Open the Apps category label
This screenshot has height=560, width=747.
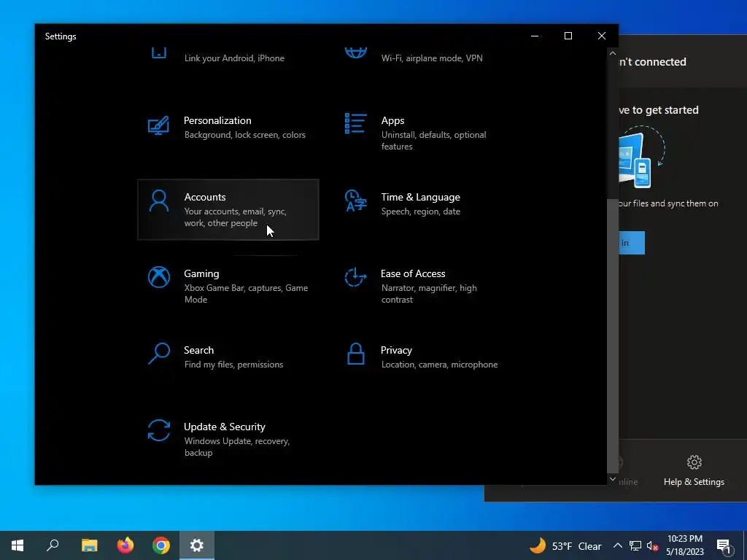pos(392,120)
